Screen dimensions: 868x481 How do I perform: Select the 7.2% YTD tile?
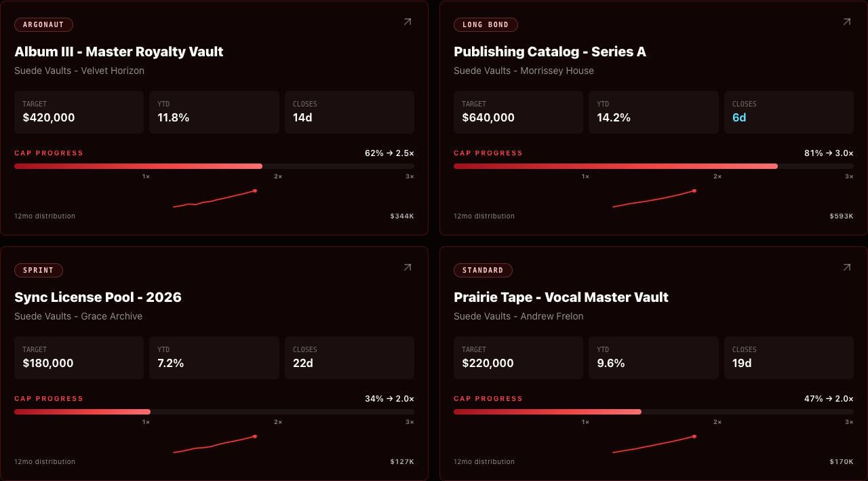tap(214, 358)
